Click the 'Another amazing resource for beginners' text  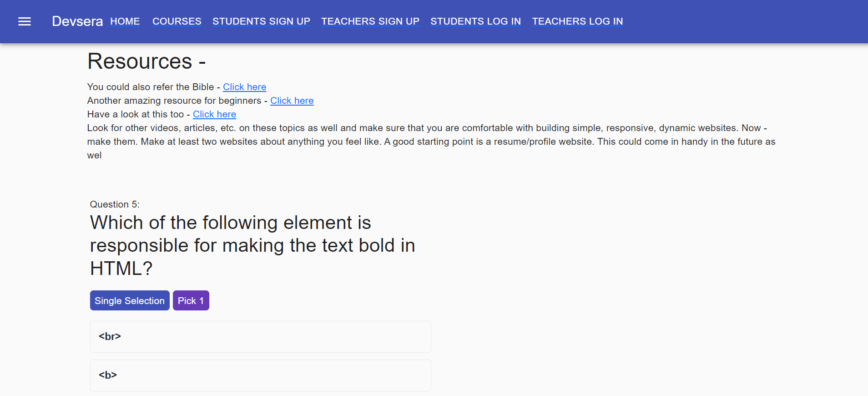pyautogui.click(x=174, y=101)
